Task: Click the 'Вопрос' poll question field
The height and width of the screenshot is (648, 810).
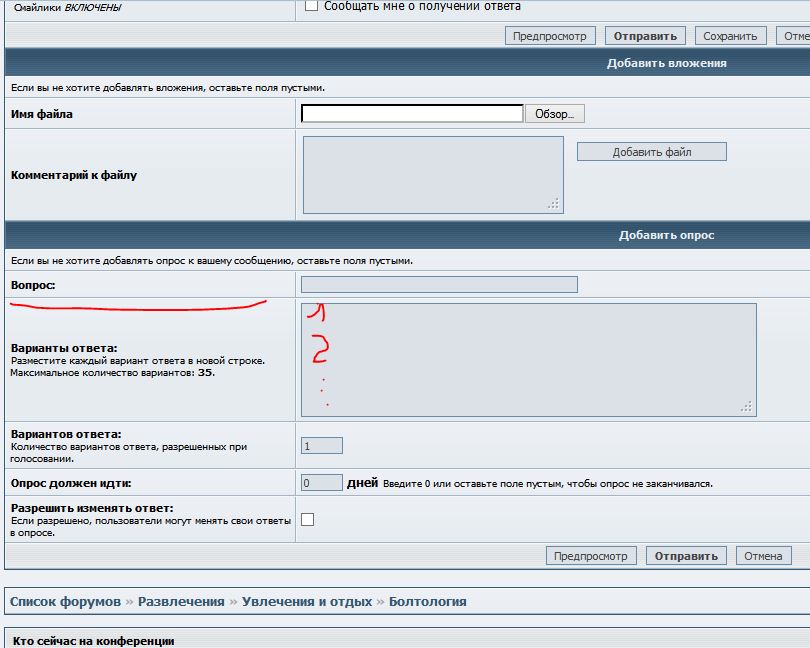Action: click(x=439, y=285)
